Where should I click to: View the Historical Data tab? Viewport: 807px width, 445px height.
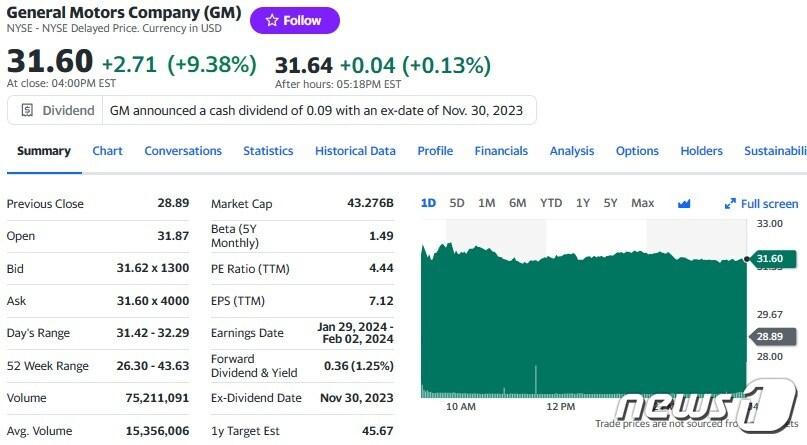tap(355, 151)
